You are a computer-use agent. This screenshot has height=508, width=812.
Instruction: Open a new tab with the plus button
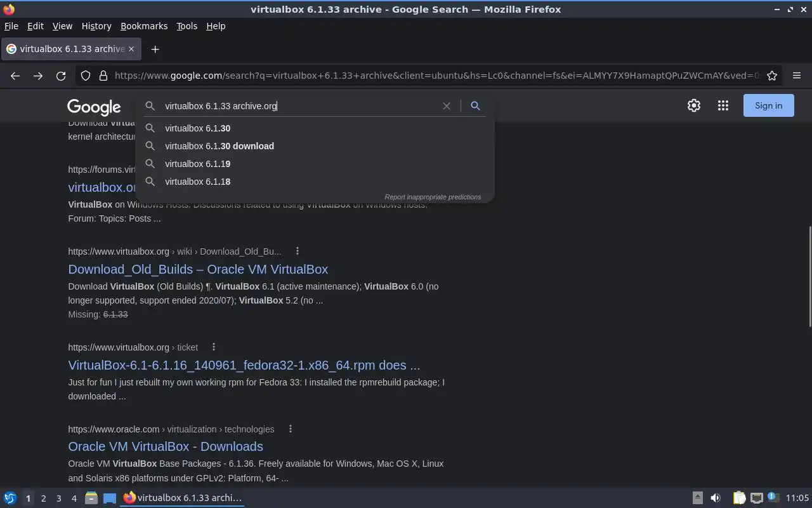[x=155, y=49]
